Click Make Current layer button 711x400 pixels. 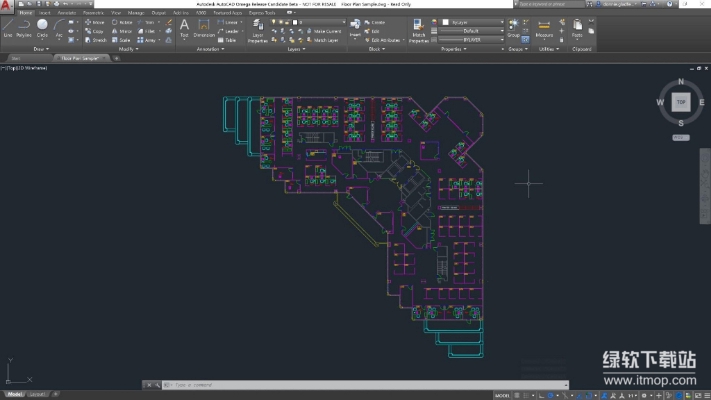point(324,31)
